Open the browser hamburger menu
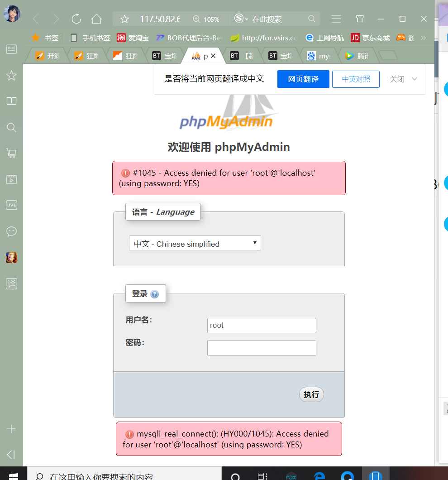448x480 pixels. point(336,19)
